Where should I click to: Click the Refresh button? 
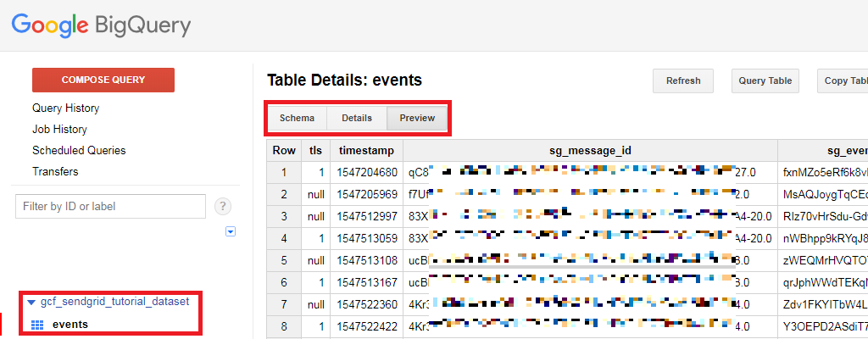[x=683, y=81]
